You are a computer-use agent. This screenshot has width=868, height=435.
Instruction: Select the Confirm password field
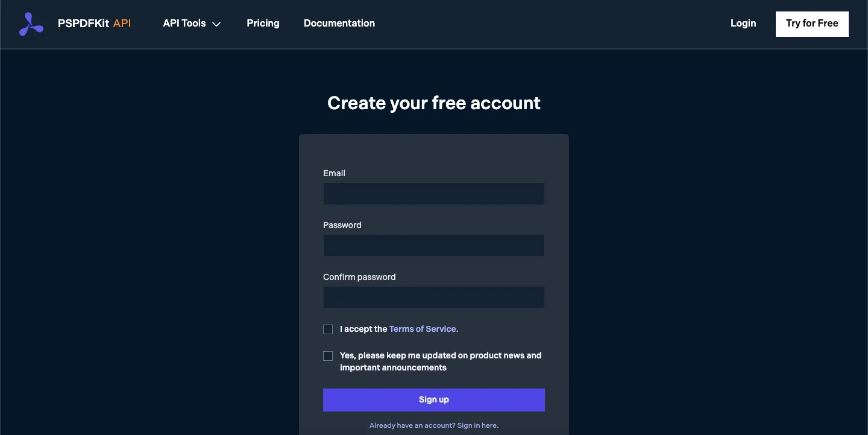(433, 297)
